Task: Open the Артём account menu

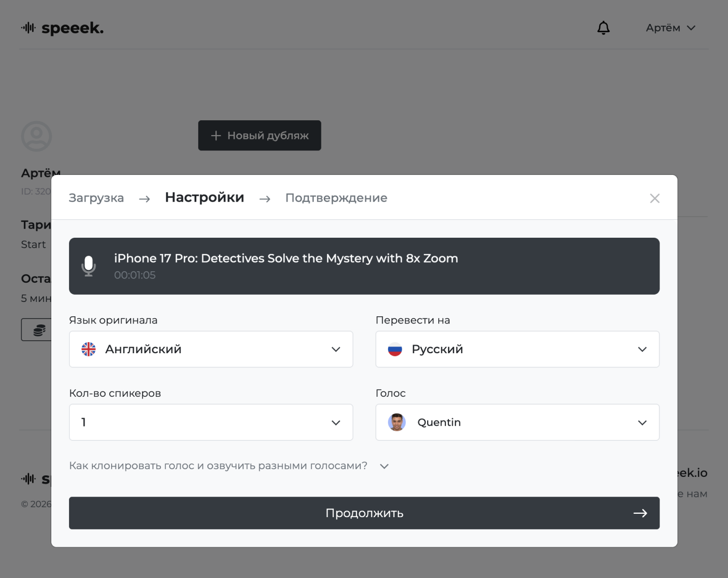Action: click(x=670, y=28)
